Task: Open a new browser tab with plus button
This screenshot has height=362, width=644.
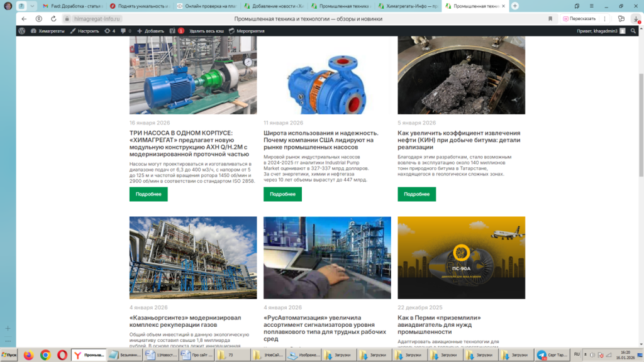Action: pos(515,6)
